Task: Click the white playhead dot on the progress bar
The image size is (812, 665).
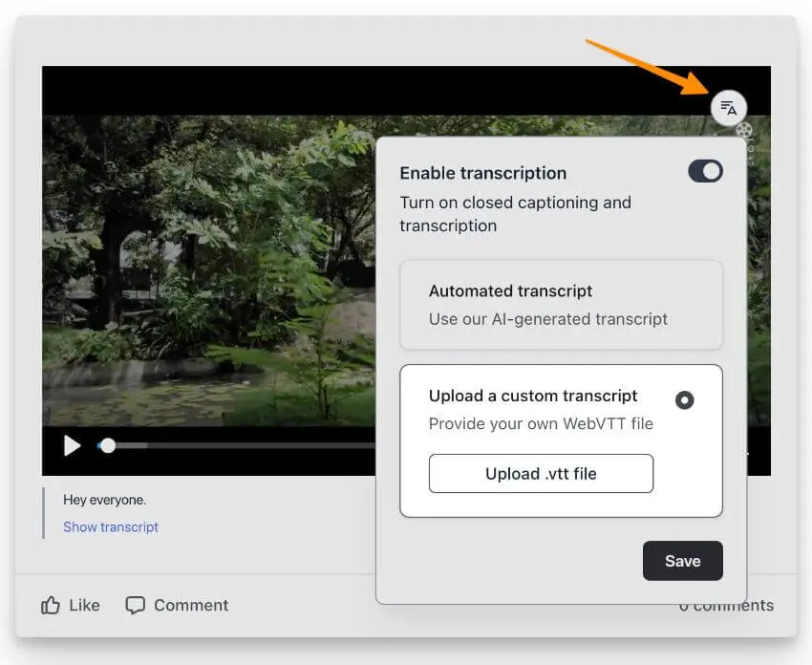Action: click(x=108, y=445)
